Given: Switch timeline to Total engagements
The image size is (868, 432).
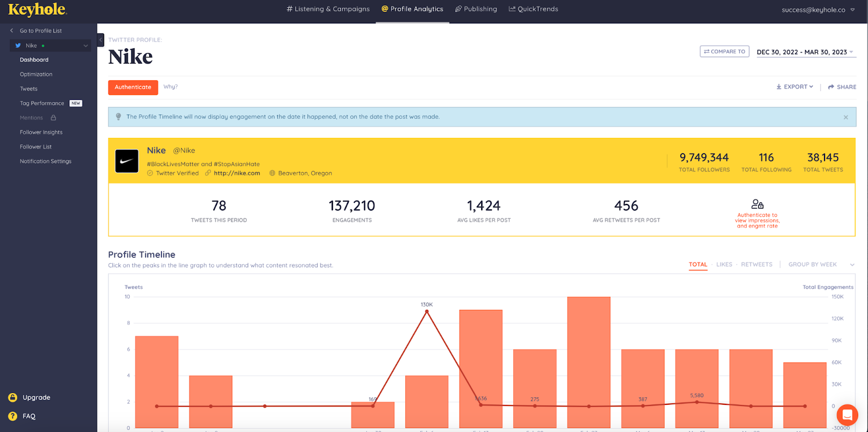Looking at the screenshot, I should (x=698, y=265).
